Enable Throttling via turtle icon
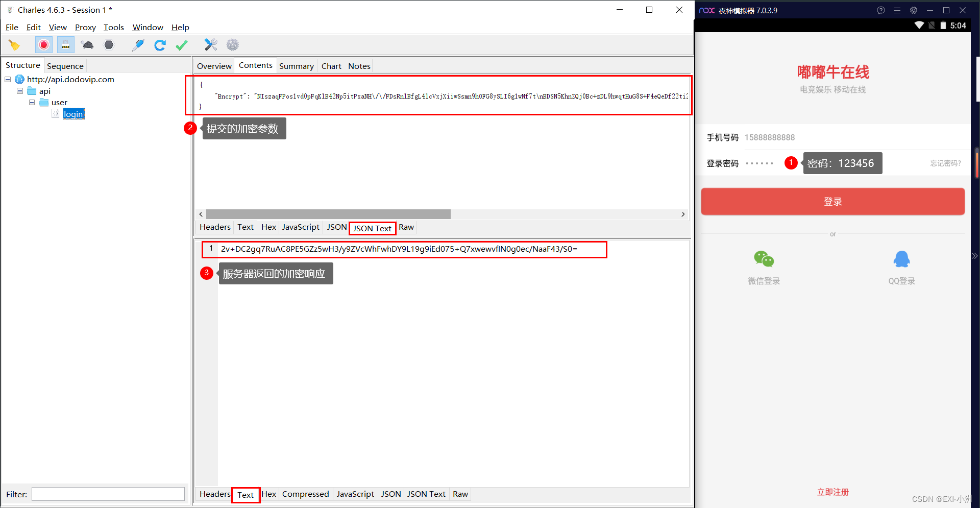This screenshot has height=508, width=980. (x=87, y=45)
